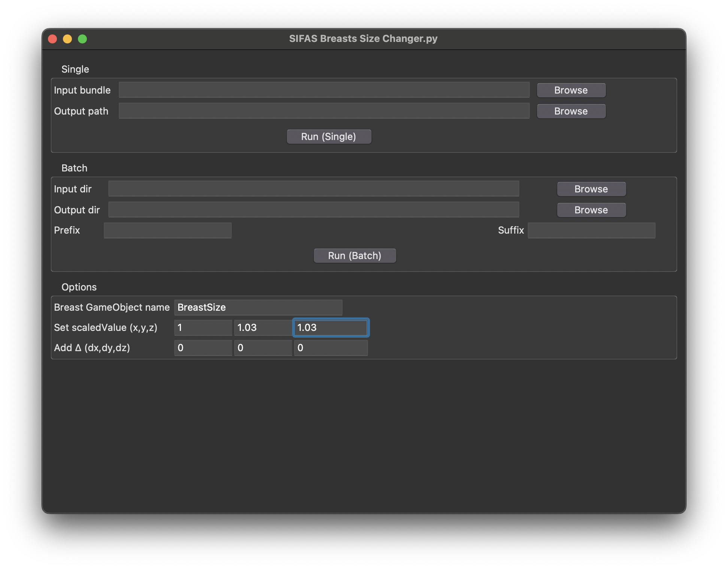Click Browse next to Input bundle
The width and height of the screenshot is (728, 569).
tap(571, 90)
